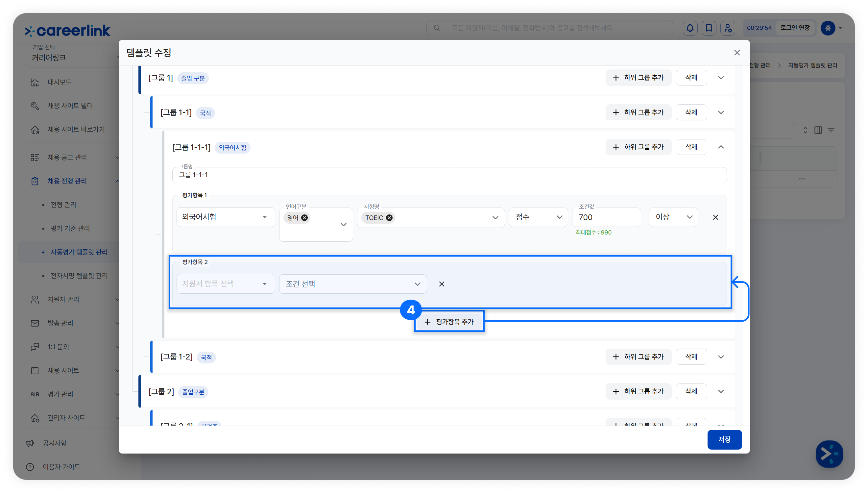This screenshot has height=493, width=868.
Task: Delete 평가항목 2 row with X
Action: tap(442, 284)
